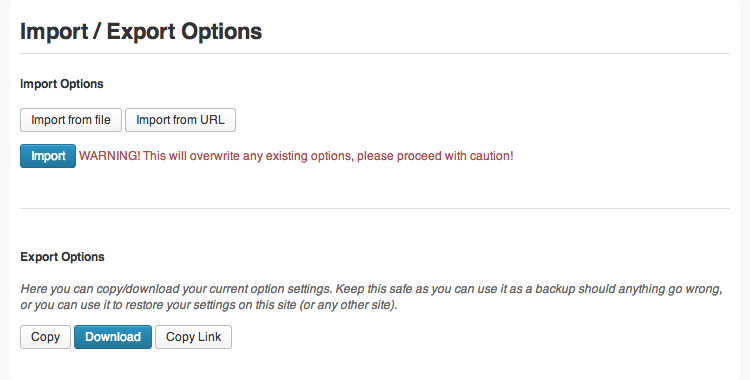The height and width of the screenshot is (380, 750).
Task: Choose the Import from URL option
Action: 180,120
